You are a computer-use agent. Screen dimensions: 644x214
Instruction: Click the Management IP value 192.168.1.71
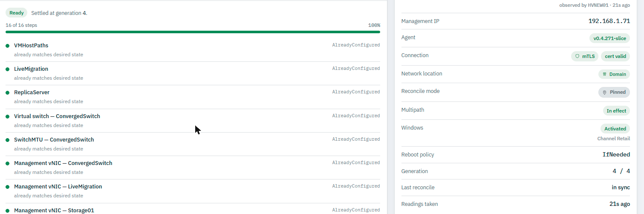[x=609, y=21]
